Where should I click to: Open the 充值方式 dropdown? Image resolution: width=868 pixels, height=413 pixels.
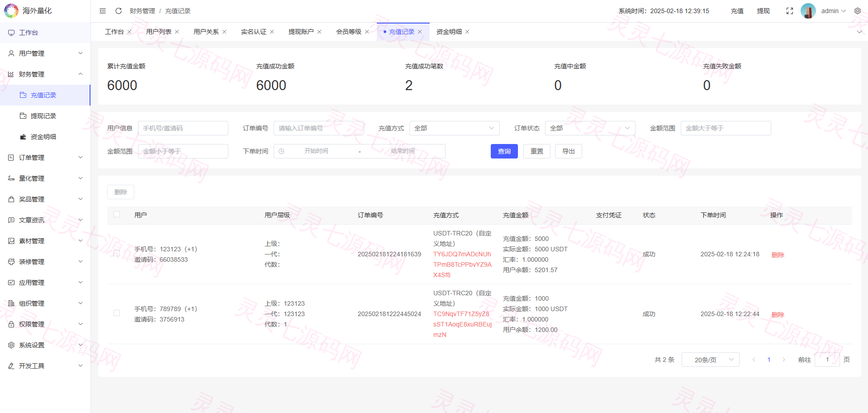pyautogui.click(x=455, y=128)
